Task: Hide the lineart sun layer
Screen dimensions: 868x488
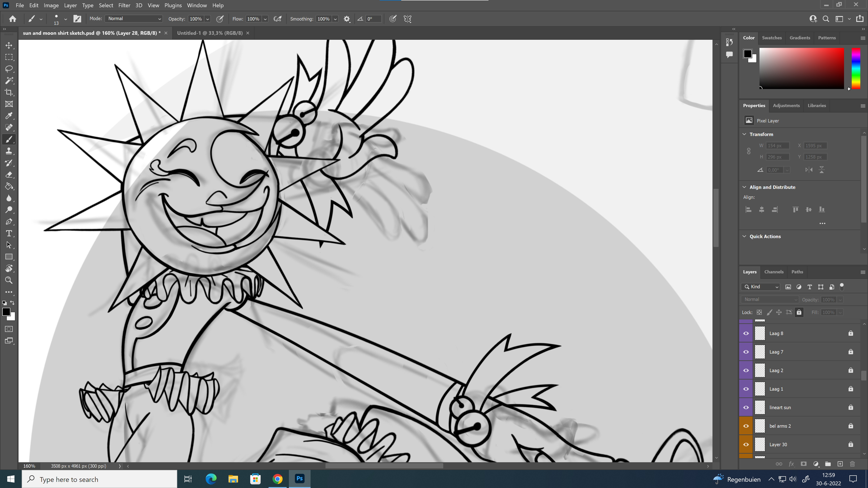Action: tap(746, 408)
